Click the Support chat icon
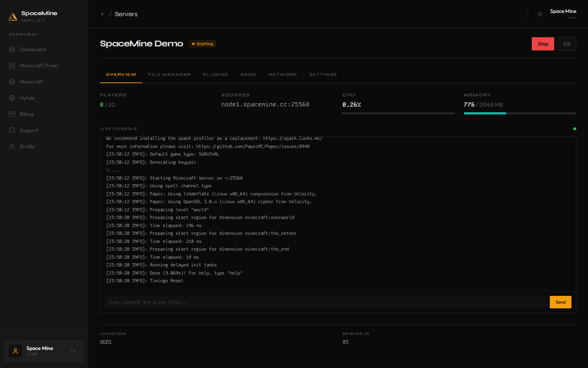Viewport: 588px width, 368px height. point(12,130)
